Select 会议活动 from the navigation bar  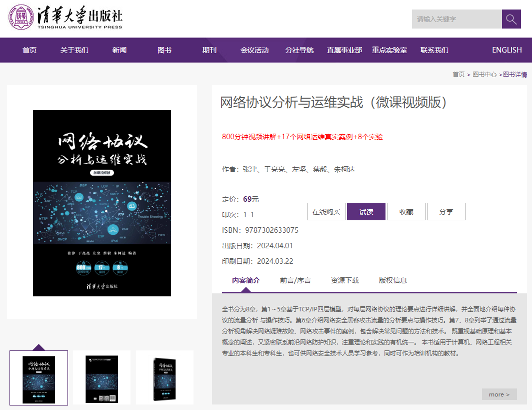[x=254, y=50]
